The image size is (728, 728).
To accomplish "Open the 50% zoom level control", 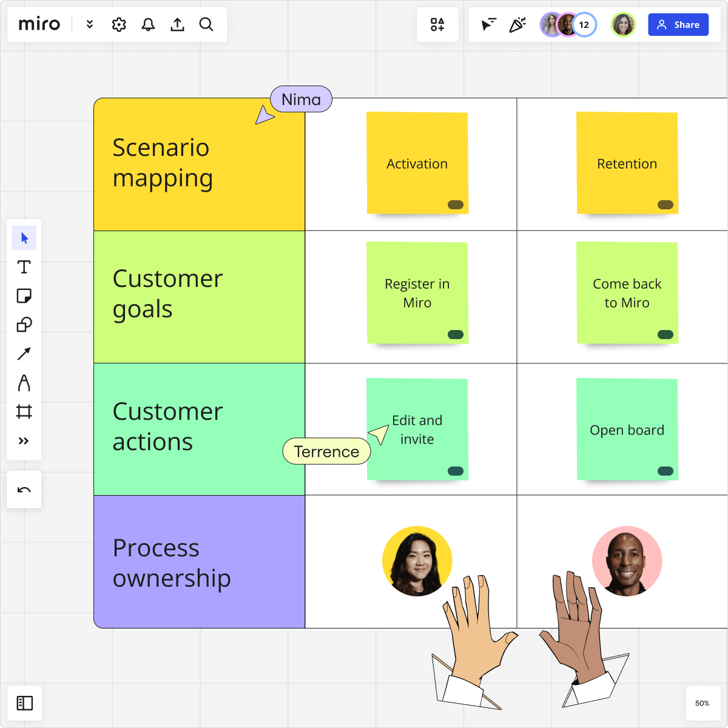I will [702, 703].
